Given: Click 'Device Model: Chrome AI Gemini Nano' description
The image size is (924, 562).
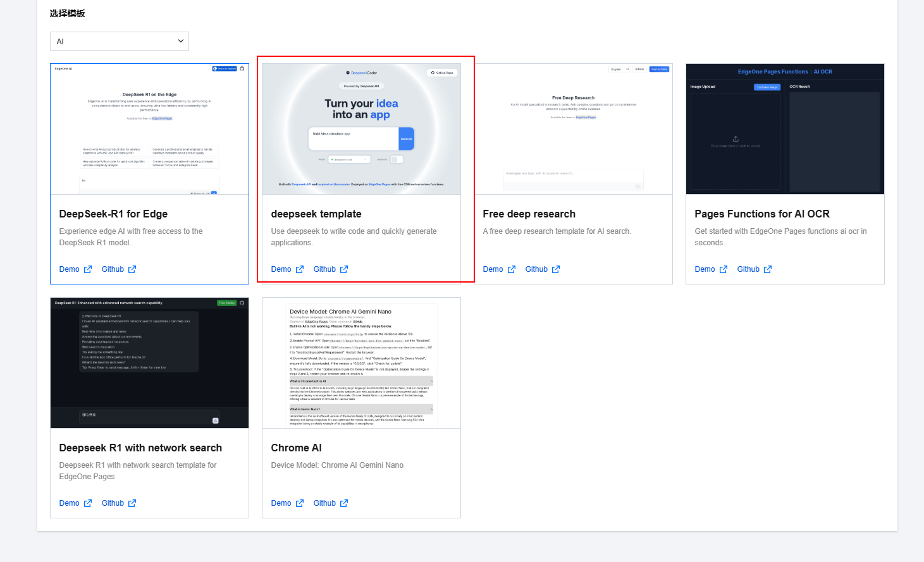Looking at the screenshot, I should (337, 465).
